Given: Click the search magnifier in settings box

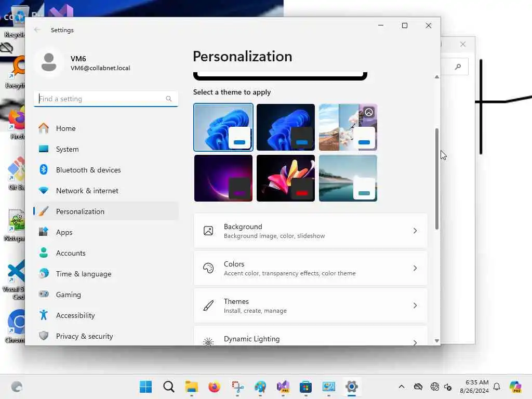Looking at the screenshot, I should pos(169,99).
